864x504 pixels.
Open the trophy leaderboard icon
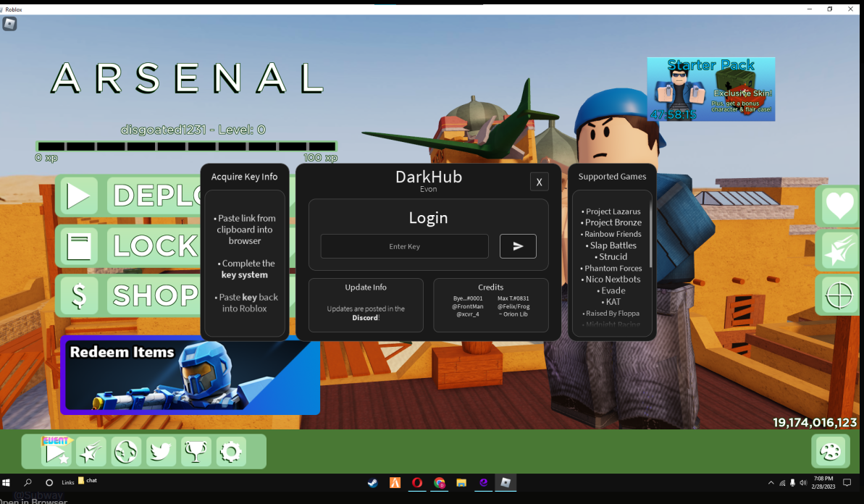coord(196,452)
